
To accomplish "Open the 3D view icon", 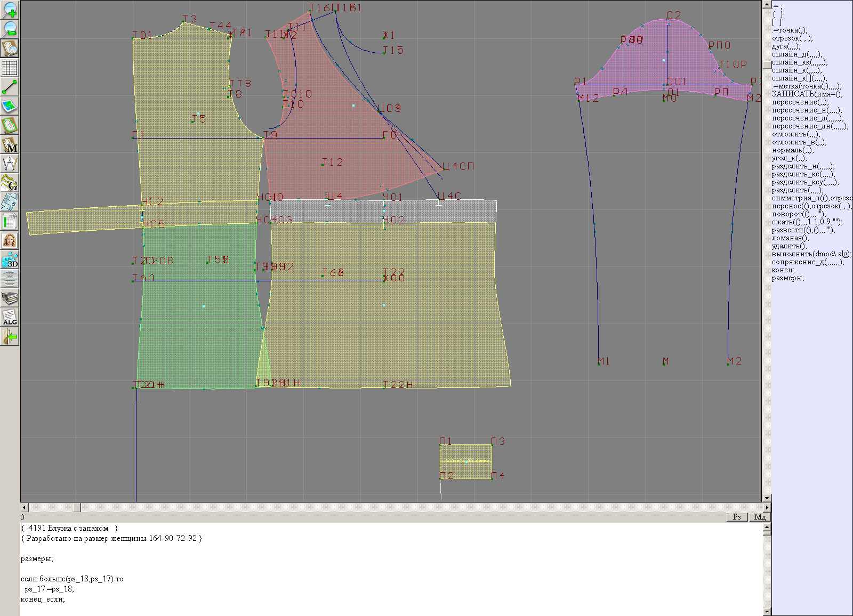I will point(10,260).
